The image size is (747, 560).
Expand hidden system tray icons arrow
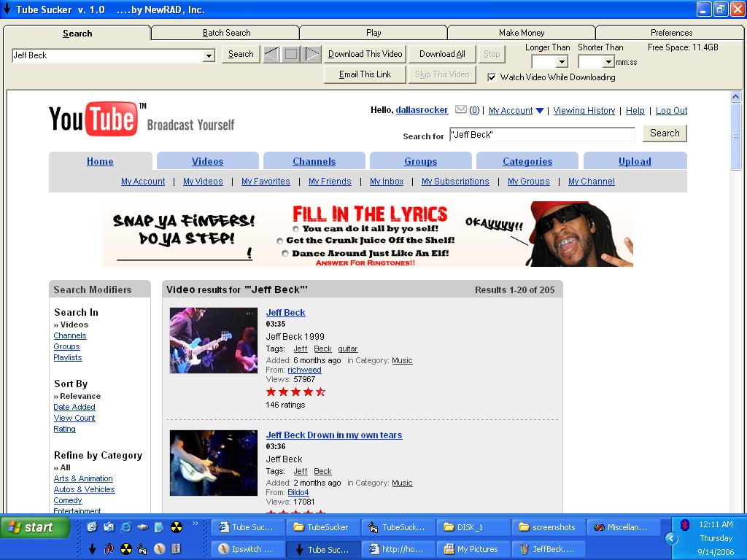click(671, 539)
